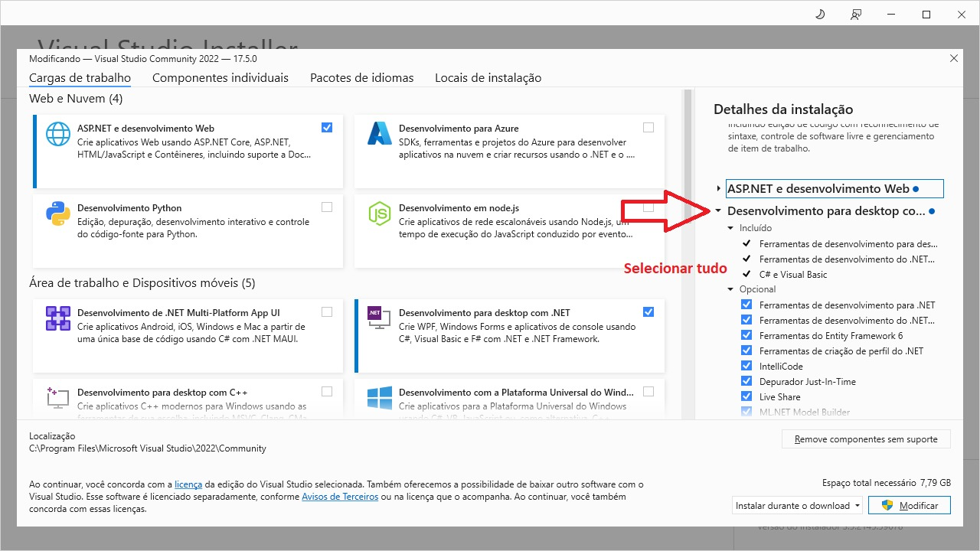Open the Avisos de Terceiros link

pos(340,497)
